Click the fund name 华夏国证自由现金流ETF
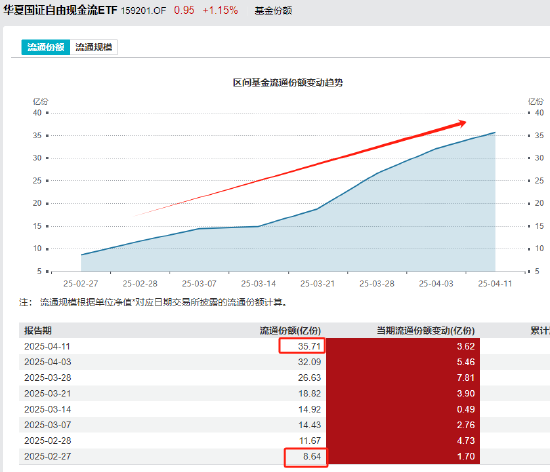The height and width of the screenshot is (472, 550). tap(60, 10)
